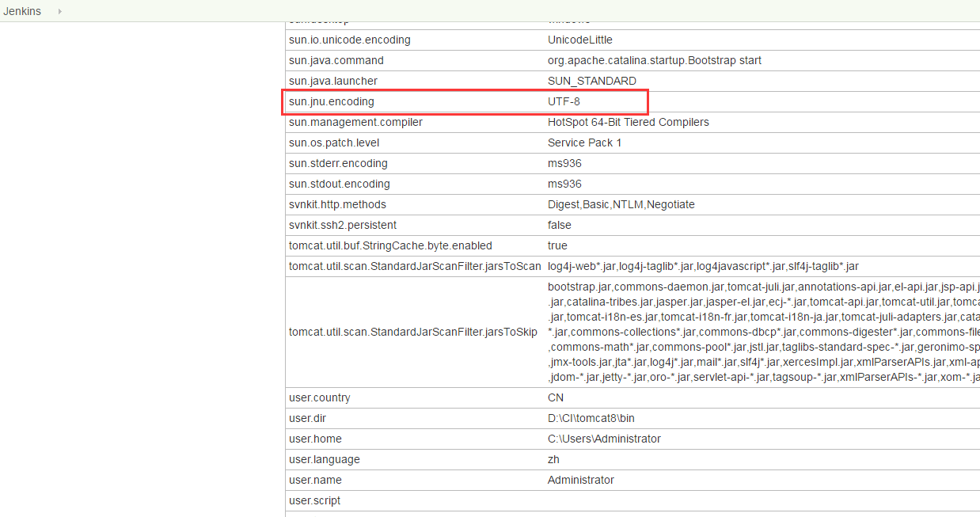The image size is (980, 517).
Task: Click the Service Pack 1 value
Action: (584, 143)
